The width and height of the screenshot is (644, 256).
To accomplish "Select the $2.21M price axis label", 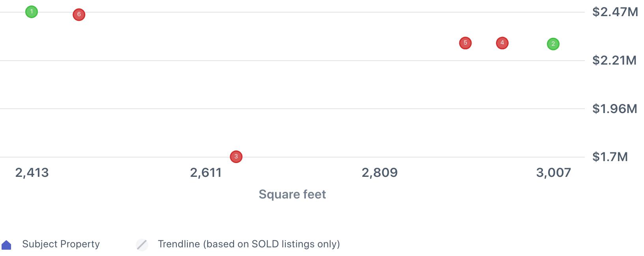I will (614, 60).
